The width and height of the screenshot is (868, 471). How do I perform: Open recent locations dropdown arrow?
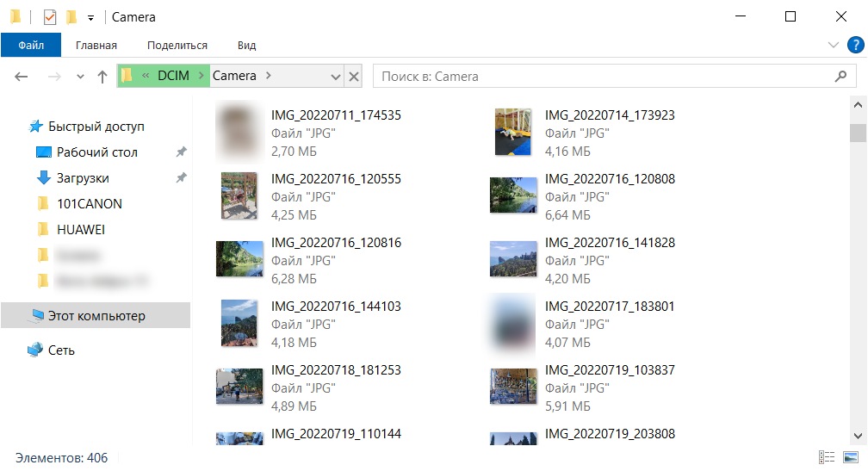point(80,77)
